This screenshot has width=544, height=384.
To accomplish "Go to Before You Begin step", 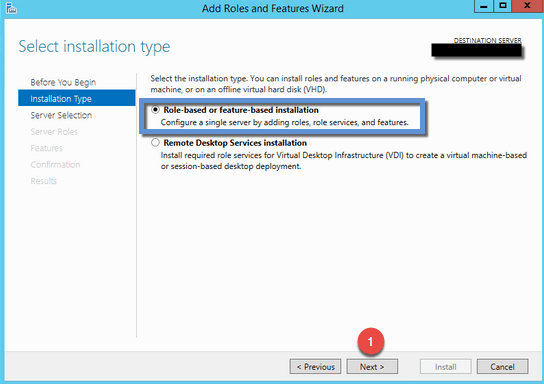I will 63,82.
